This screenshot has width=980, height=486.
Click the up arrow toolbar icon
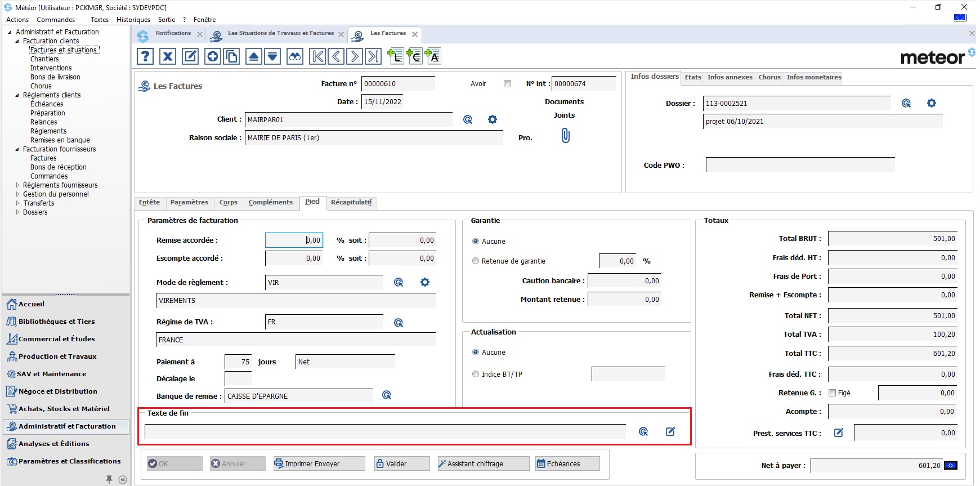tap(254, 56)
